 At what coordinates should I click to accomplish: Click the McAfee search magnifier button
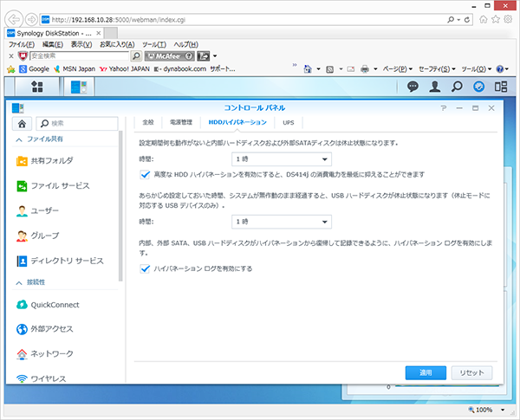(x=136, y=56)
